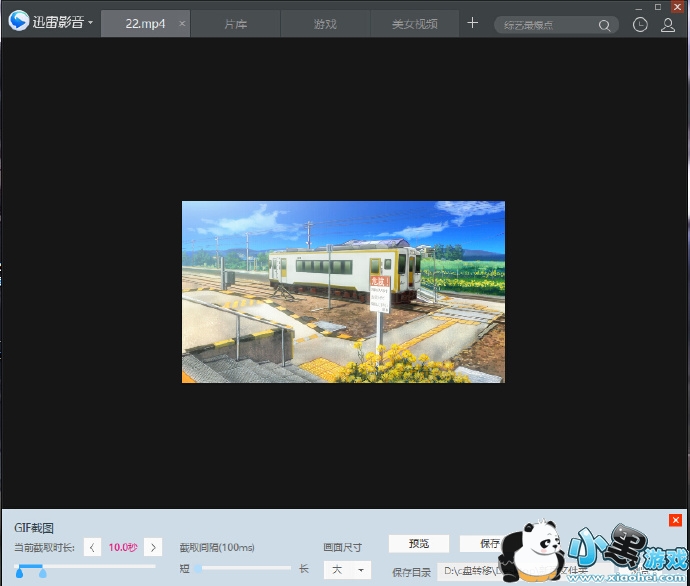Close the GIF截图 panel

pos(675,520)
